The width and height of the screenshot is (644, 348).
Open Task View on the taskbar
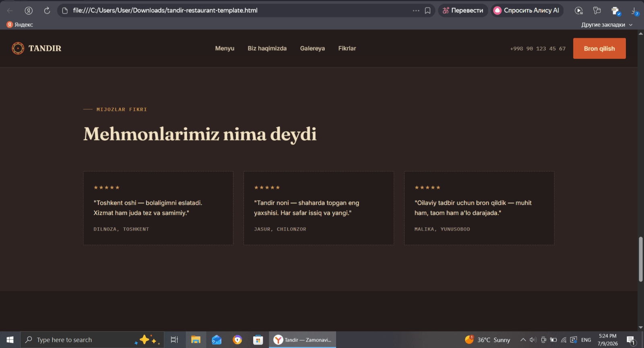click(174, 340)
